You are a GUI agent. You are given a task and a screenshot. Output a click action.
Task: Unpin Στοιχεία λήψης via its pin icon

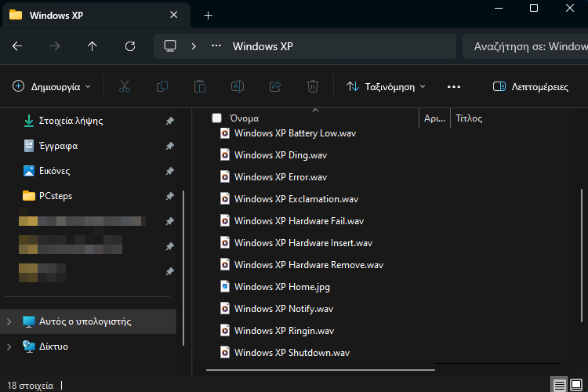point(170,121)
